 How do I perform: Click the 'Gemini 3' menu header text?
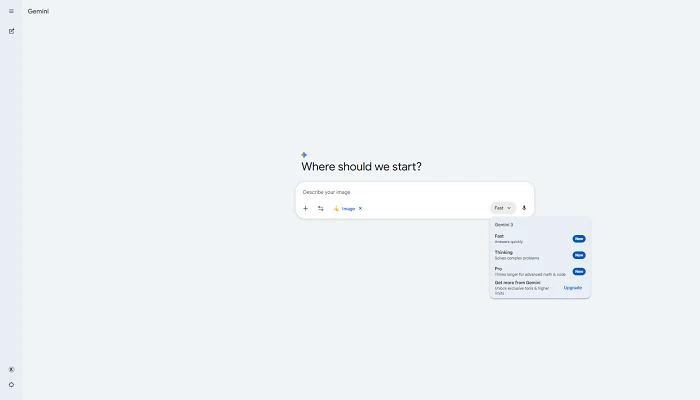(x=504, y=225)
